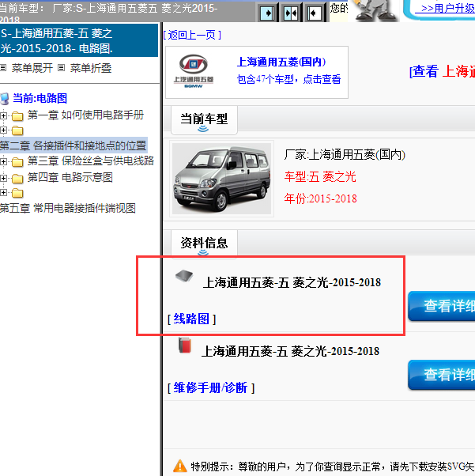Click 包含47个车型，点击查看 link
This screenshot has width=475, height=476.
coord(288,80)
